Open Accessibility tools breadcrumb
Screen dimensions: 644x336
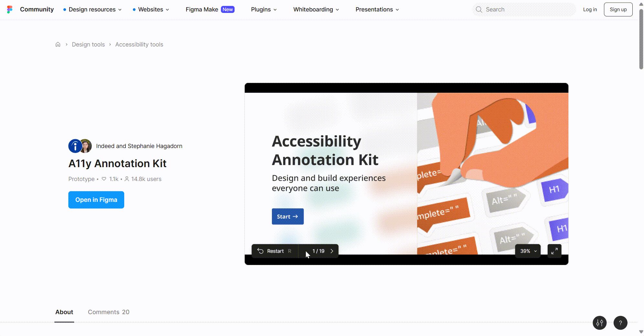click(x=139, y=44)
